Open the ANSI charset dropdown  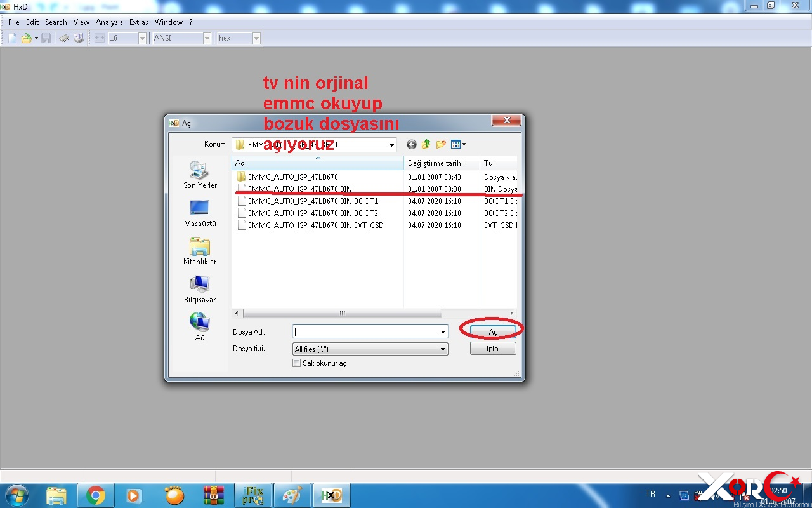click(207, 38)
